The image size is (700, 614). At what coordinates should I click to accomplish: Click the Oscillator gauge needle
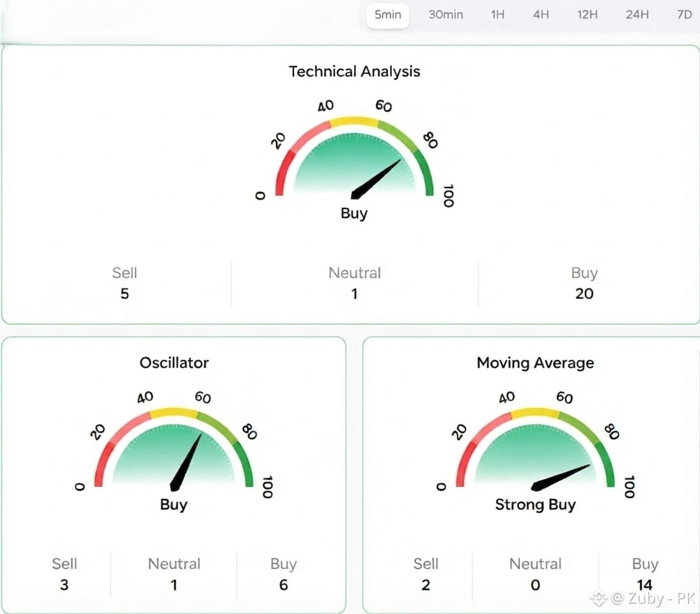click(185, 462)
